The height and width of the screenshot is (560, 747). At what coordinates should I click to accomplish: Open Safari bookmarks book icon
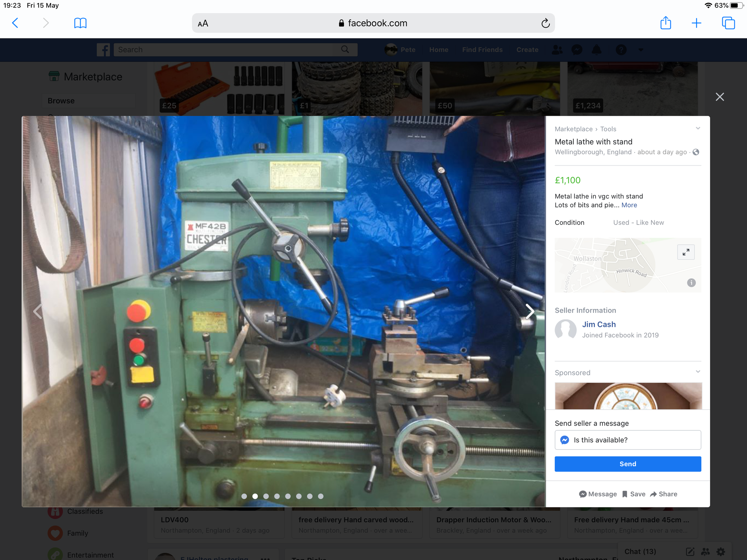[80, 23]
